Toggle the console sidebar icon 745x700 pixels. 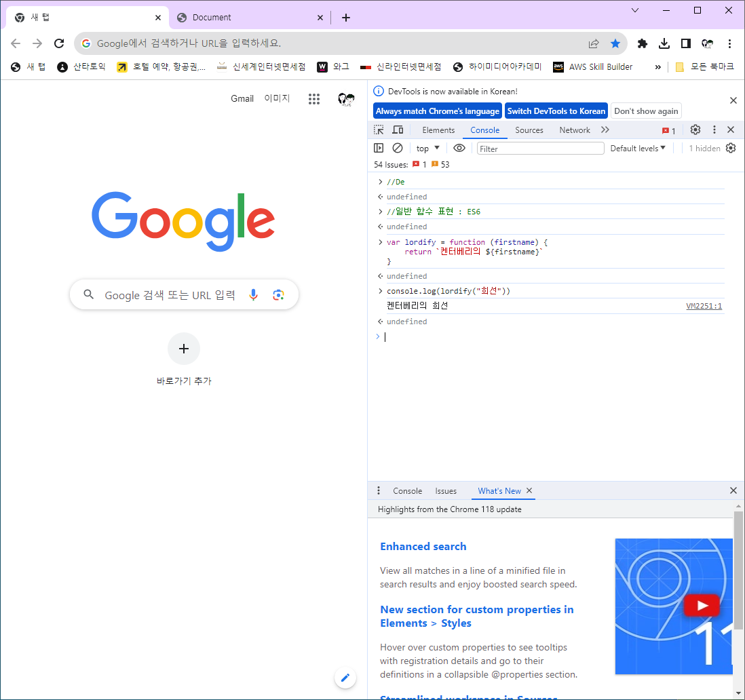[x=379, y=148]
